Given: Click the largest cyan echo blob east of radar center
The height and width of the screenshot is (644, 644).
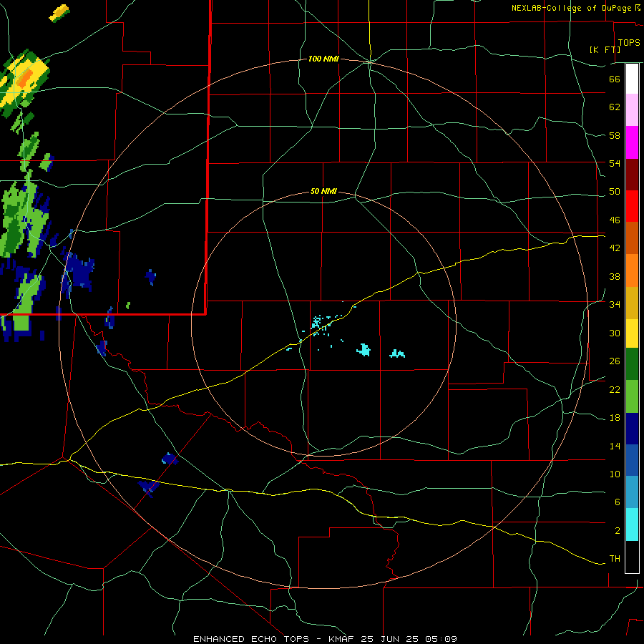Looking at the screenshot, I should click(364, 350).
